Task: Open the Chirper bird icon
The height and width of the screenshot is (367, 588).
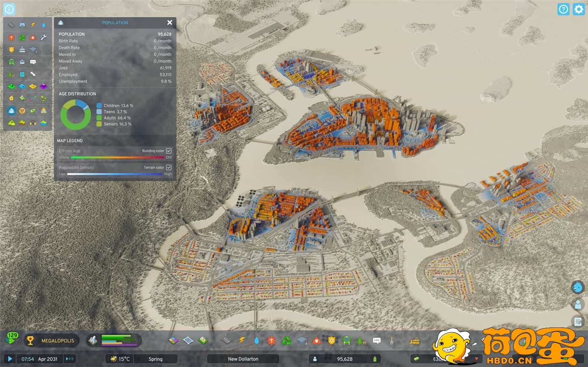Action: 578,287
